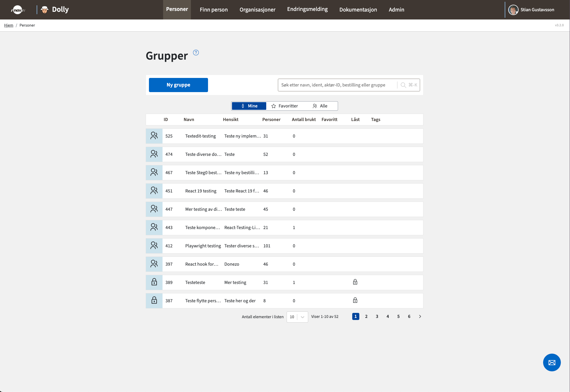Open items-per-page dropdown showing 10
The width and height of the screenshot is (570, 392).
click(x=297, y=317)
